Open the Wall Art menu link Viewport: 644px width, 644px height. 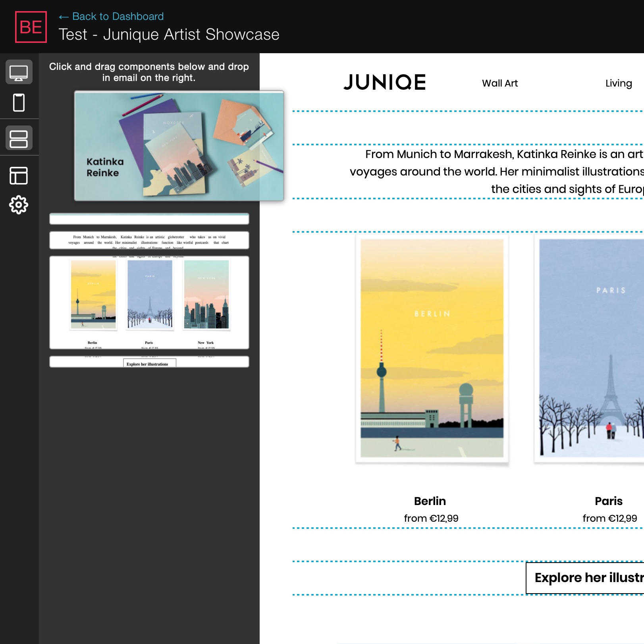500,83
